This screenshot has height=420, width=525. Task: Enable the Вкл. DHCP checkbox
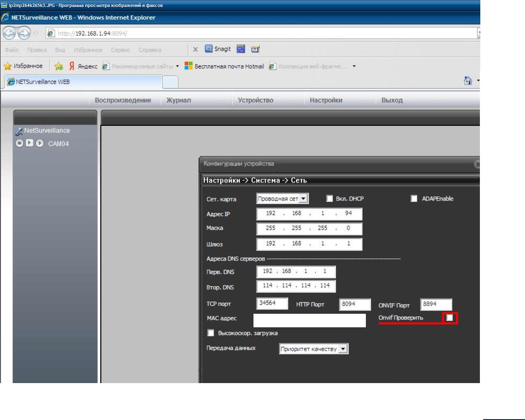(329, 199)
